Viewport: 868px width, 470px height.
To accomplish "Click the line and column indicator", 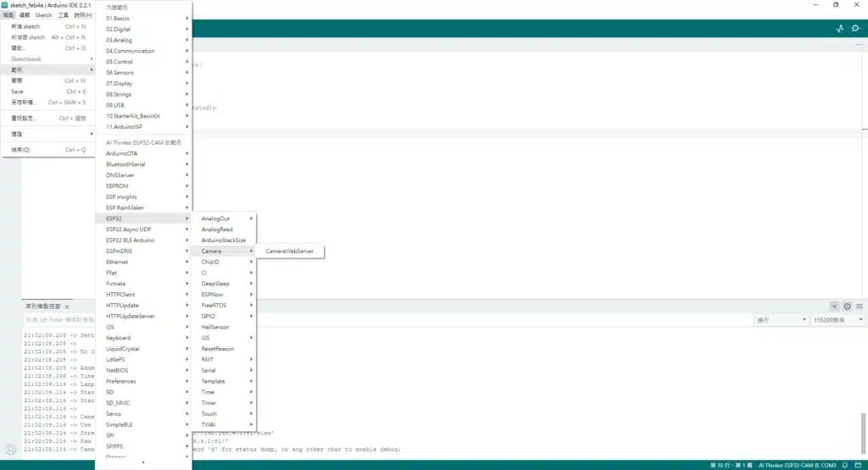I will coord(731,466).
